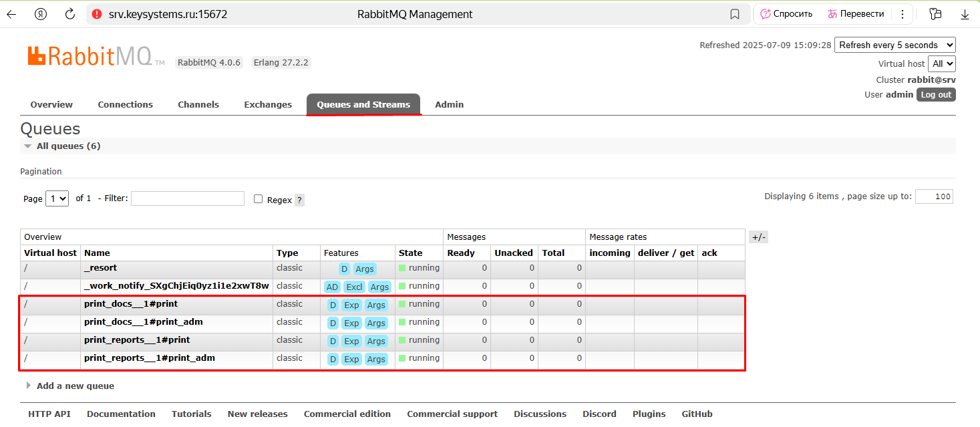Image resolution: width=980 pixels, height=427 pixels.
Task: Click Exp badge on print_docs__1#print row
Action: click(x=351, y=305)
